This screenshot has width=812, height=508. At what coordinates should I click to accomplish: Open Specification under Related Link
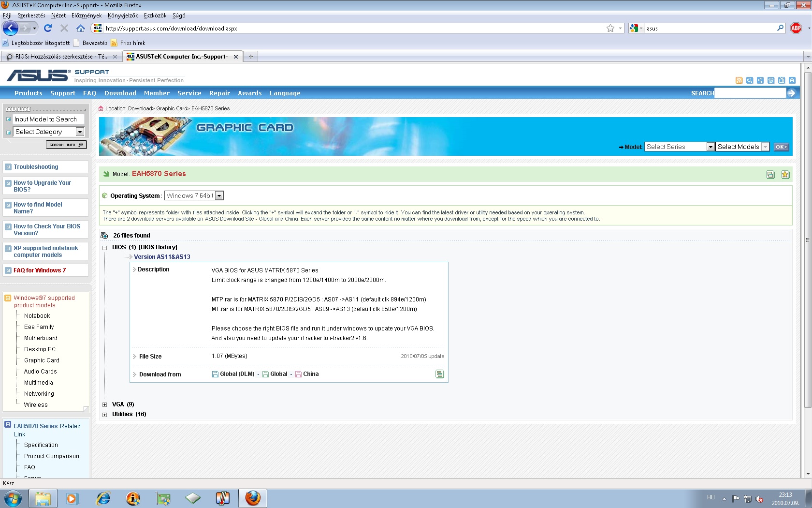(x=41, y=445)
